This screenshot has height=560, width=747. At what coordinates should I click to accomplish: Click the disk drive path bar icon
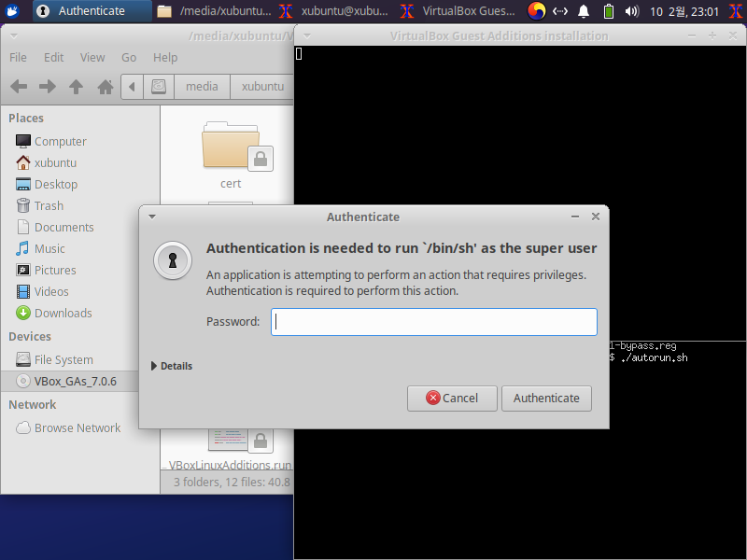[159, 87]
